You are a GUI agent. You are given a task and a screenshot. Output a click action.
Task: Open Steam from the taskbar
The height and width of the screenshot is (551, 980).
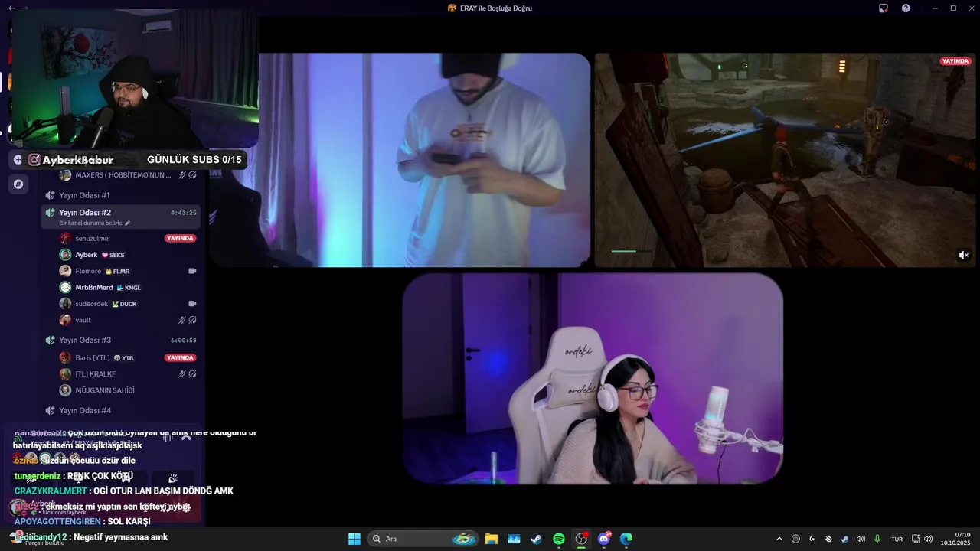tap(536, 539)
